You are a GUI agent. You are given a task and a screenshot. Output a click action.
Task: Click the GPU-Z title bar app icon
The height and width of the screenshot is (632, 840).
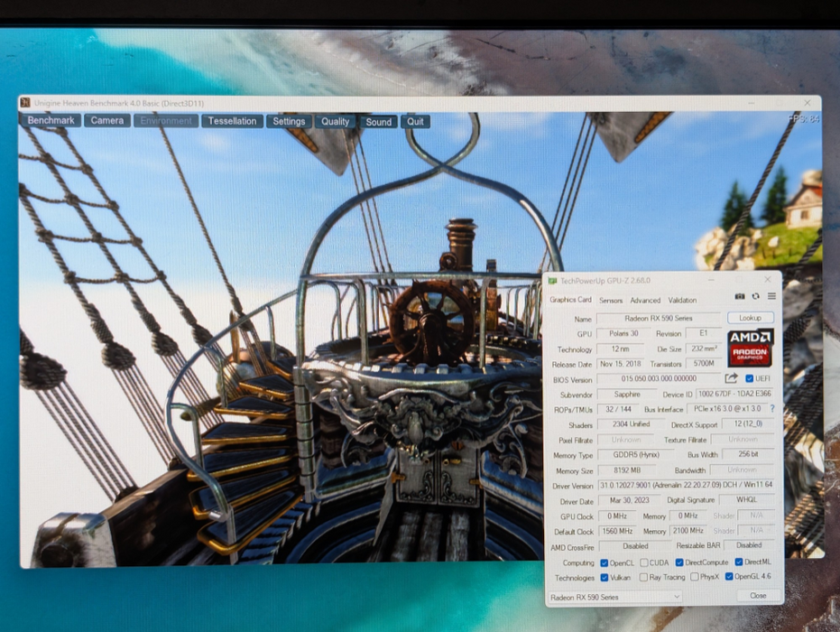click(x=553, y=281)
